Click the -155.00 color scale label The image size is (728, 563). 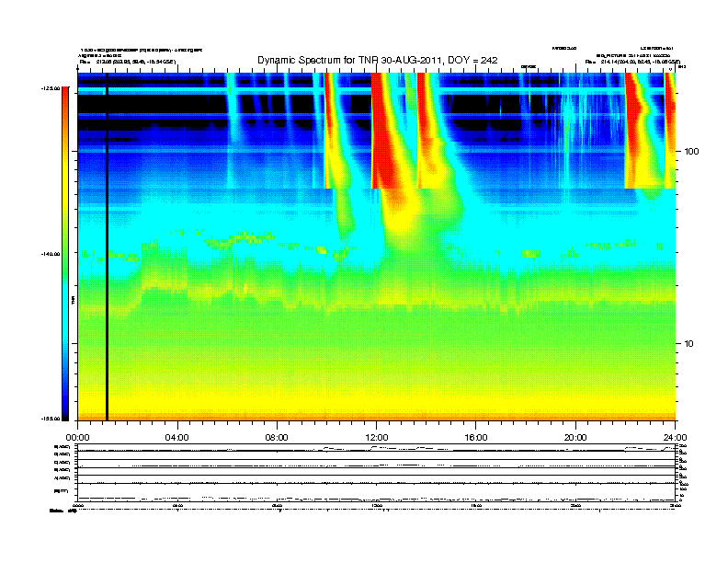51,419
